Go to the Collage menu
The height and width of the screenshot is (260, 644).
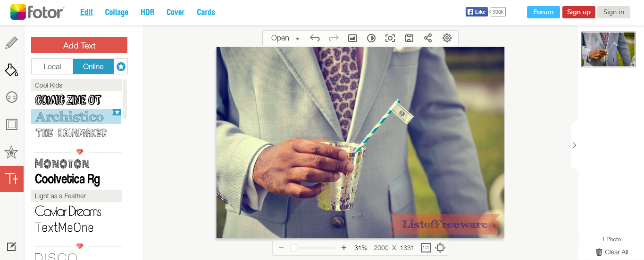(117, 12)
